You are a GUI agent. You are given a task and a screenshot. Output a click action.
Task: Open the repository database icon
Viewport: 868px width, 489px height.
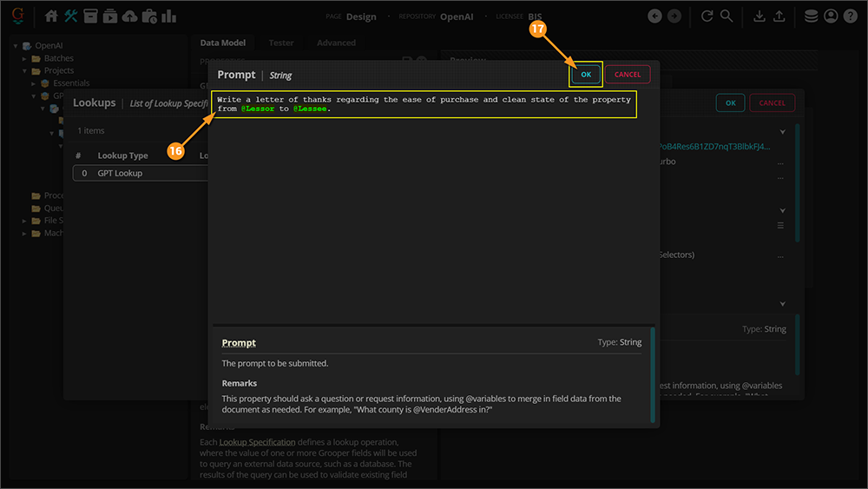[811, 16]
